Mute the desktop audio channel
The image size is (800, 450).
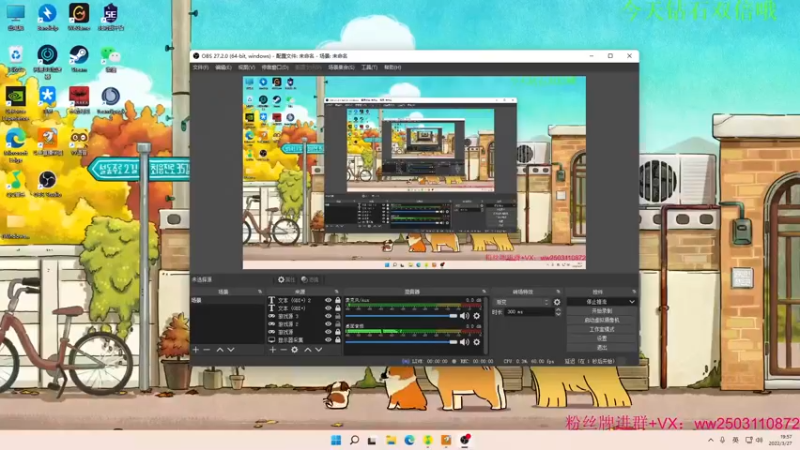click(x=464, y=342)
